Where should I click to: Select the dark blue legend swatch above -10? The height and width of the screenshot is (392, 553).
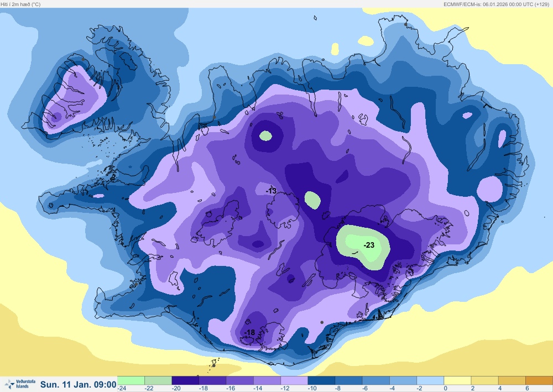(321, 380)
